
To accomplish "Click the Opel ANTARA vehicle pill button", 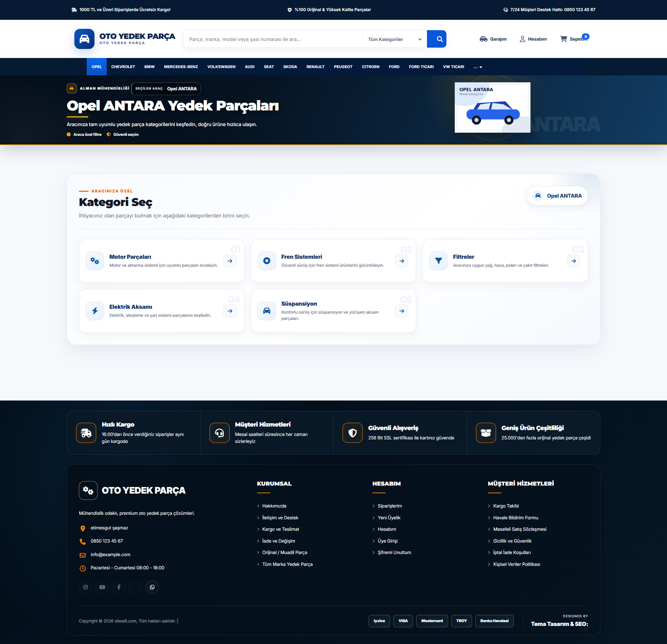I will tap(557, 196).
